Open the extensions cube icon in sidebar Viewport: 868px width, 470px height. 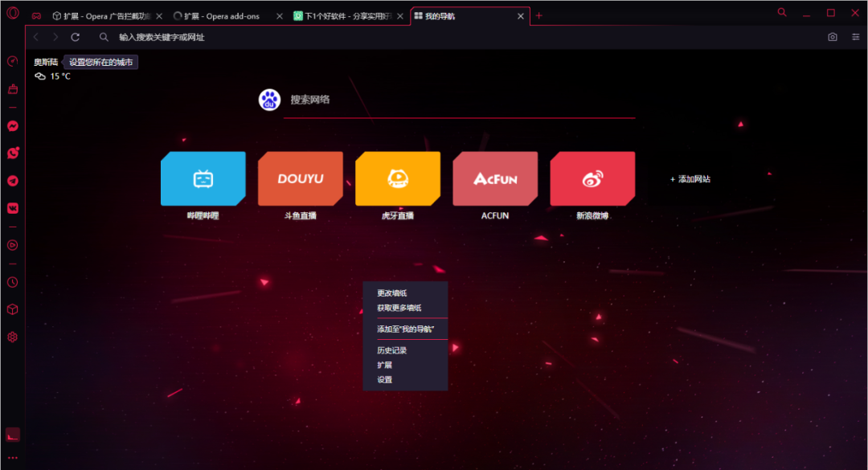12,309
